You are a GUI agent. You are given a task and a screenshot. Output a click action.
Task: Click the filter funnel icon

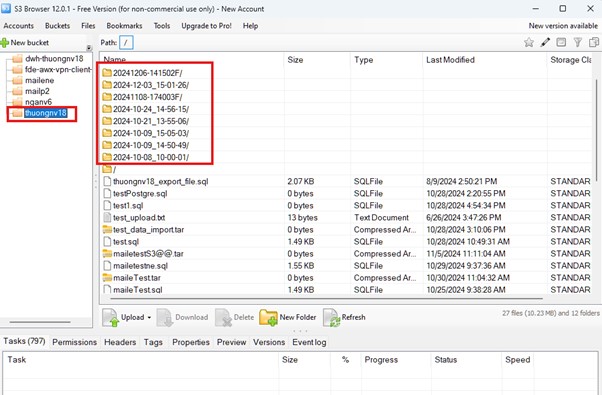[577, 42]
